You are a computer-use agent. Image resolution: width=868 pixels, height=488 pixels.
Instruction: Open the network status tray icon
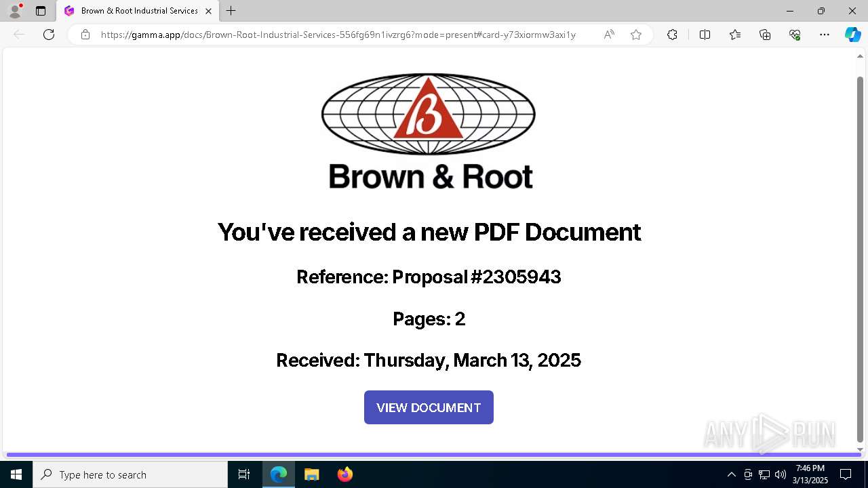pos(764,474)
